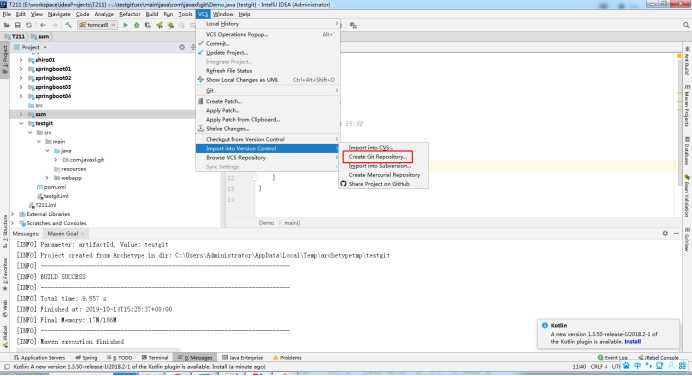Screen dimensions: 692x376
Task: Expand the shiro01 module
Action: tap(21, 60)
